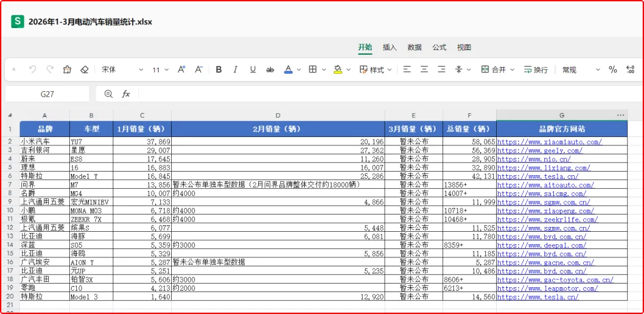Click the column G more options dots
Image resolution: width=644 pixels, height=314 pixels.
point(620,116)
